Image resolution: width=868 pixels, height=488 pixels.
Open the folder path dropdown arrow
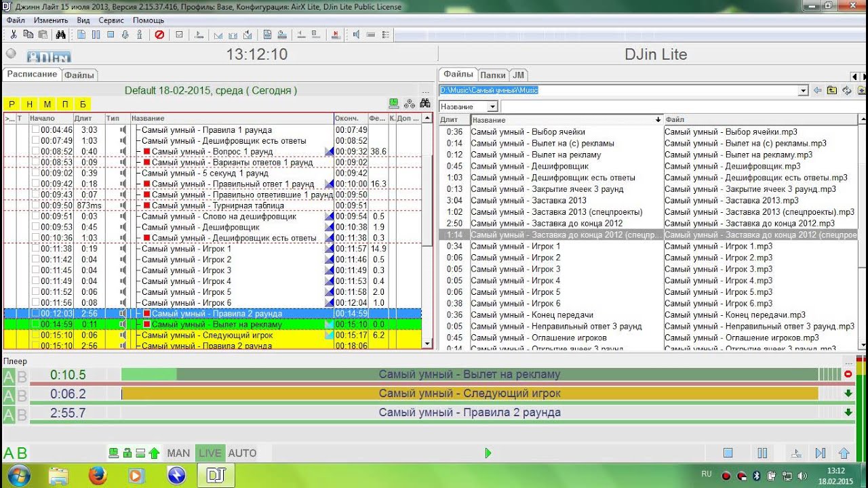[804, 90]
